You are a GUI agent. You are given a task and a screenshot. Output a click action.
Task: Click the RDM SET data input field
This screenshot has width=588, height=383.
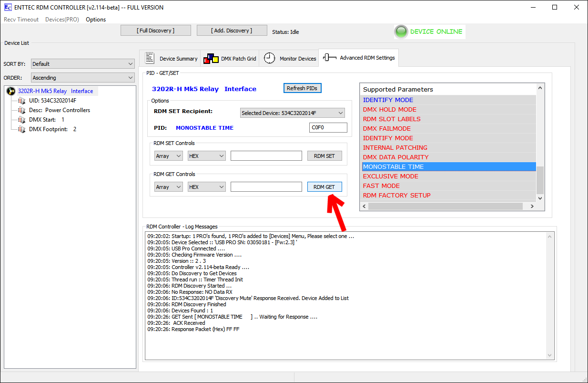click(266, 156)
